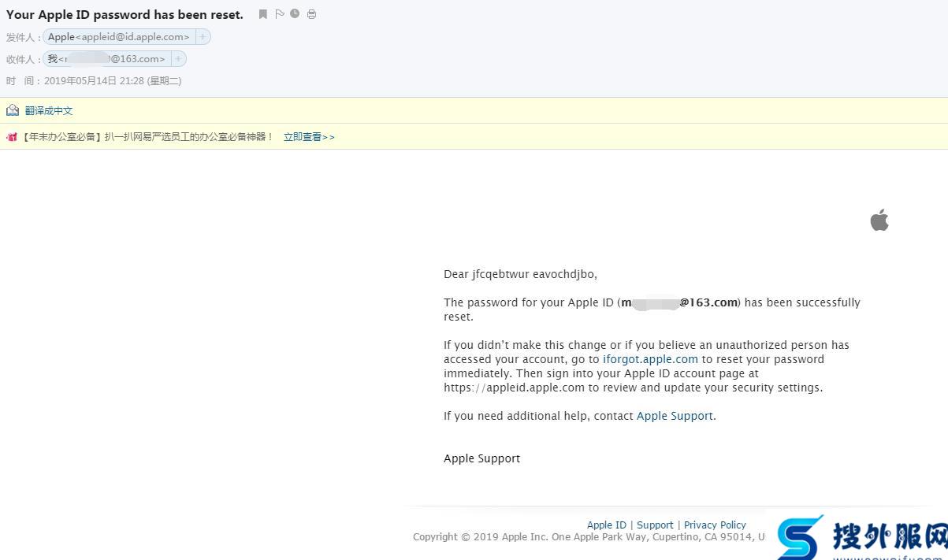
Task: Open the Apple ID footer link
Action: 607,525
